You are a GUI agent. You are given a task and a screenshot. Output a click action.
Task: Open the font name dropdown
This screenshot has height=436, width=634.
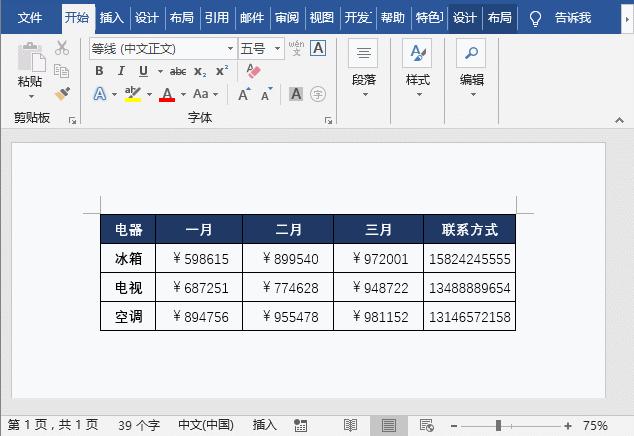click(x=230, y=49)
